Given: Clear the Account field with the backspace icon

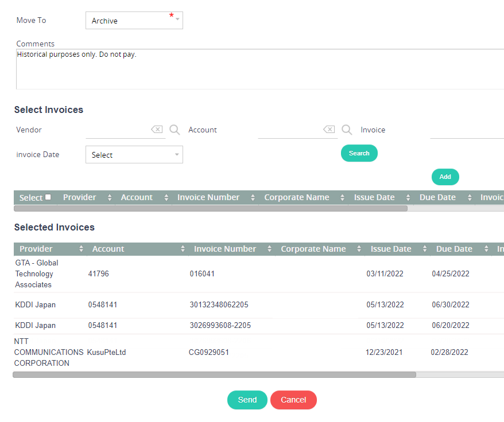Looking at the screenshot, I should point(329,130).
